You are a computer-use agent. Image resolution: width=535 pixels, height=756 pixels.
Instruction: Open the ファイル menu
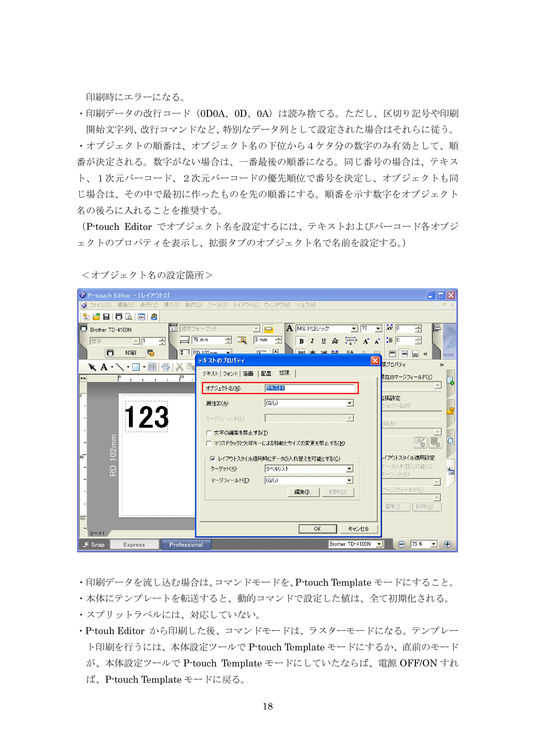101,305
